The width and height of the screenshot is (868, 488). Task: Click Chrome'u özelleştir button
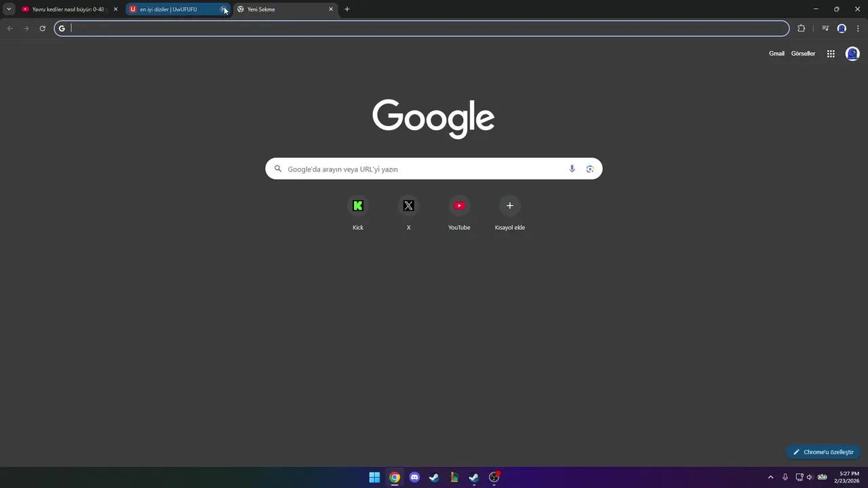tap(823, 452)
